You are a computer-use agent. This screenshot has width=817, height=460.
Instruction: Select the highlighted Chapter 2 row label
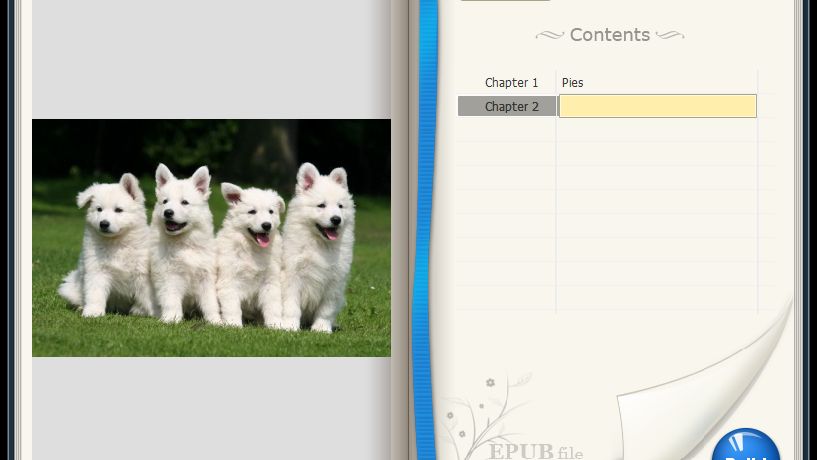point(507,106)
